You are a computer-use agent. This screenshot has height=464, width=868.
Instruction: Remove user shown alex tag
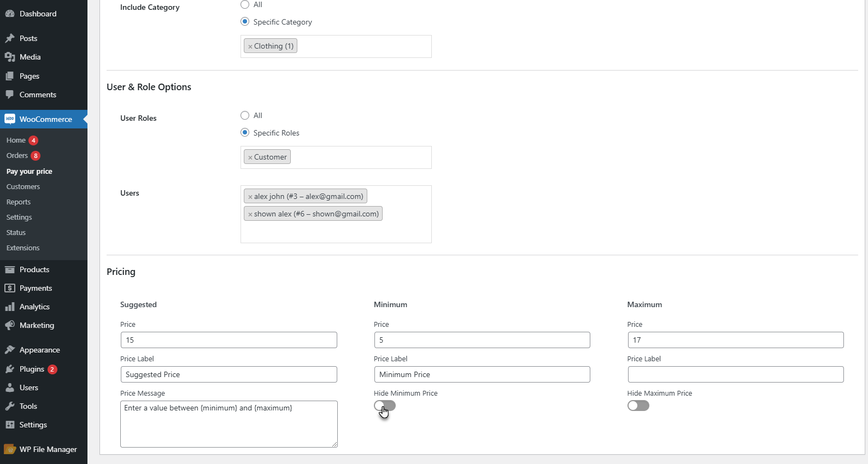pyautogui.click(x=250, y=214)
